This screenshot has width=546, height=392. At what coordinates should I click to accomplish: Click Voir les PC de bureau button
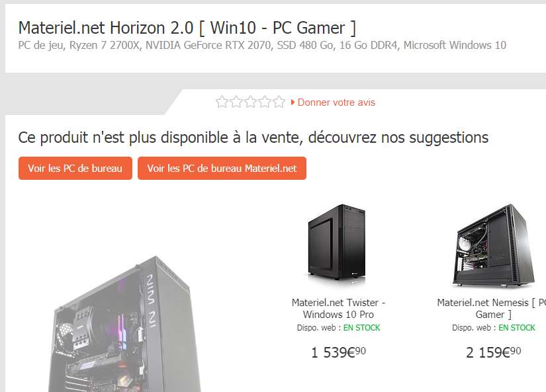[x=75, y=169]
